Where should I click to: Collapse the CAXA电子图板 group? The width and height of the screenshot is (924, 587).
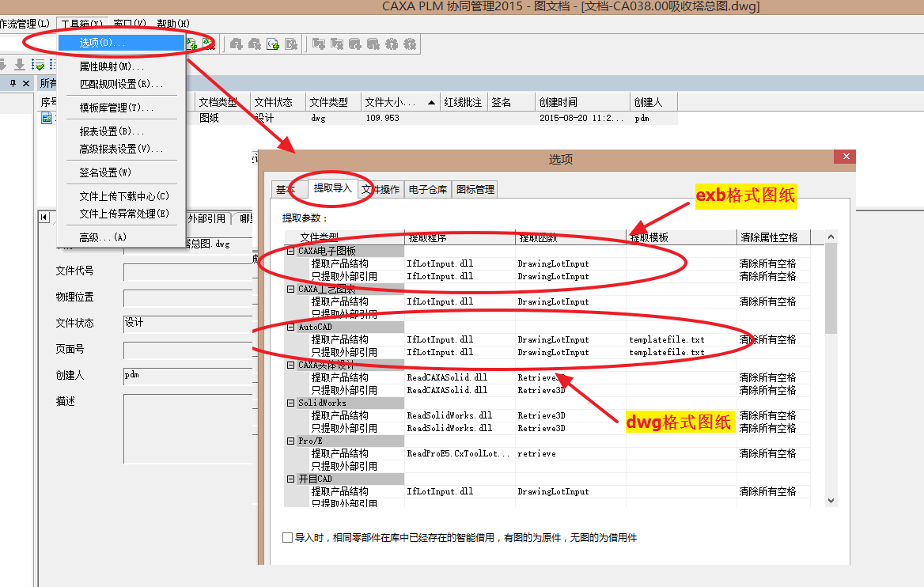click(290, 251)
